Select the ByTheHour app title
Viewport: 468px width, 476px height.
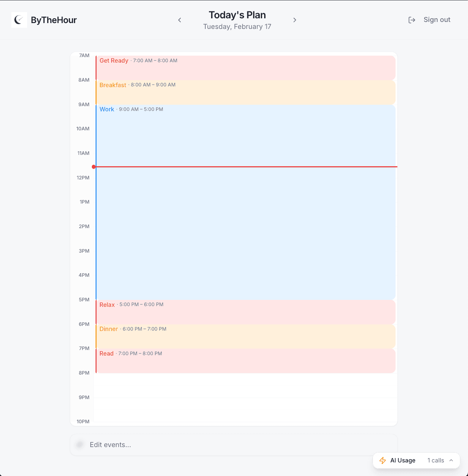click(x=53, y=20)
